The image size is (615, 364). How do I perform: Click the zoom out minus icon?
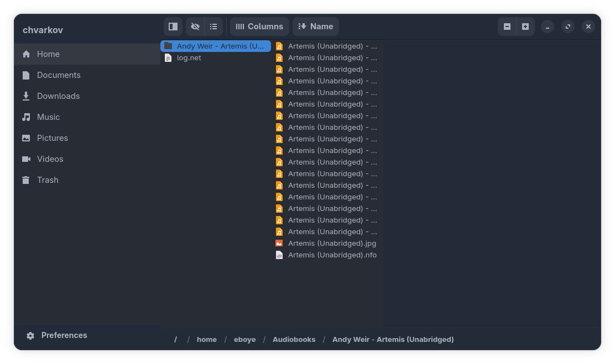coord(507,27)
